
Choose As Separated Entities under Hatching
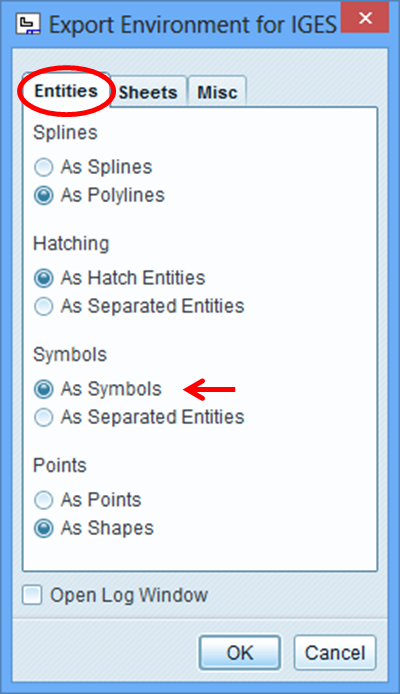(x=139, y=306)
